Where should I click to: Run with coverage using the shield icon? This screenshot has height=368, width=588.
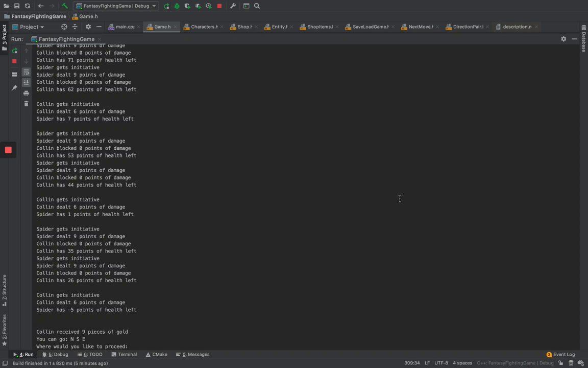[x=187, y=6]
